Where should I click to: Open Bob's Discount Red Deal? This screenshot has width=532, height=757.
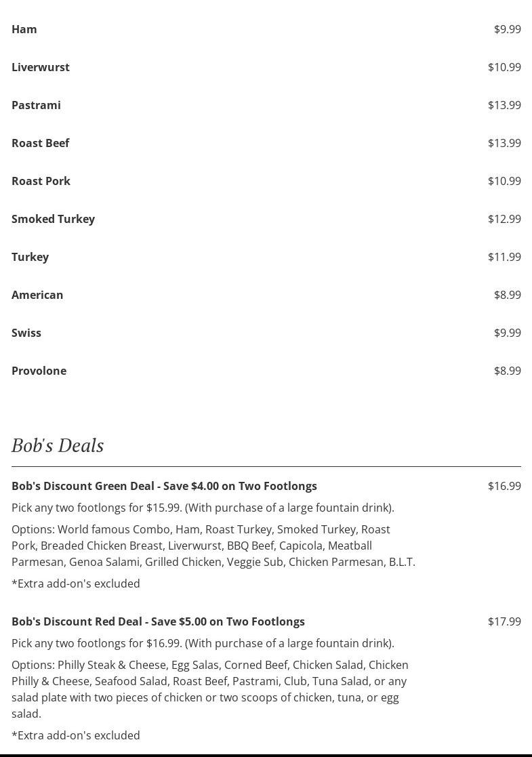click(158, 621)
